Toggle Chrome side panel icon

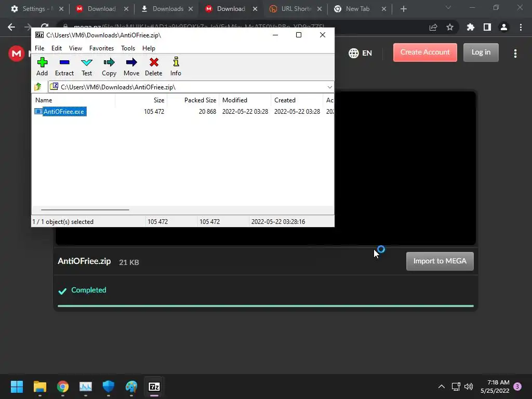[x=487, y=27]
